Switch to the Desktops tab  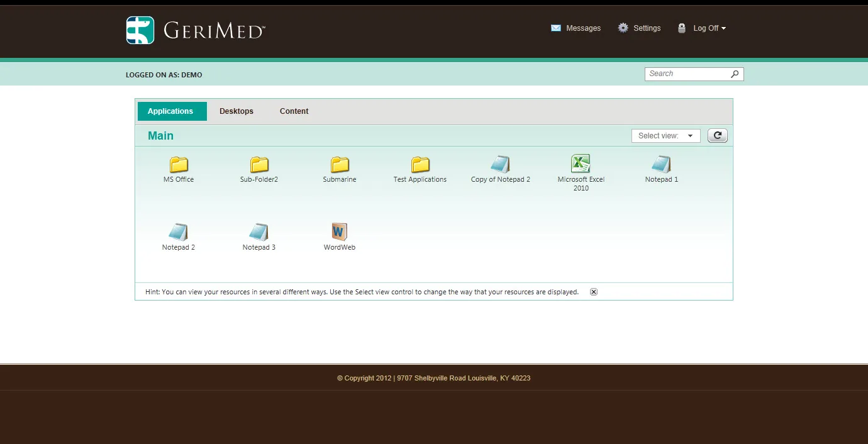coord(236,111)
